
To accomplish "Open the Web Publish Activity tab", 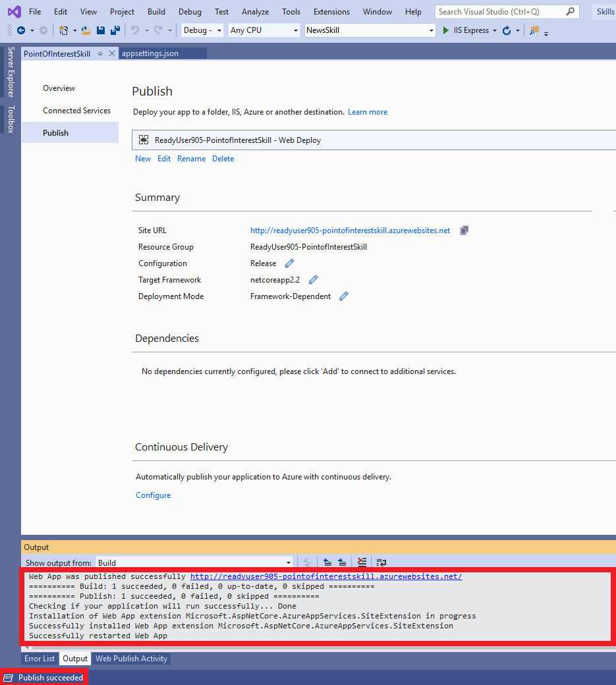I will point(132,659).
